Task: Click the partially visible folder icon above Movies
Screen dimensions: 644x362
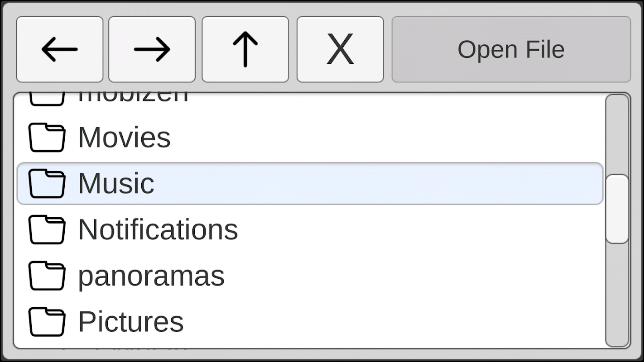Action: tap(47, 99)
